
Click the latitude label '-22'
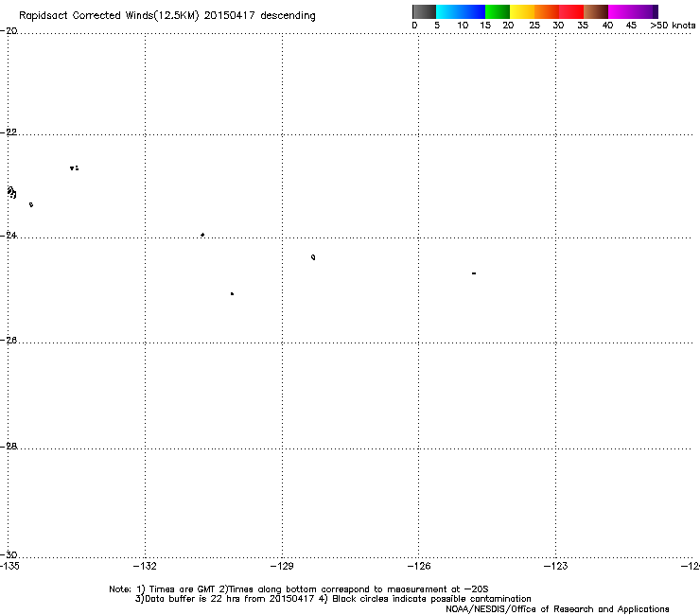9,132
